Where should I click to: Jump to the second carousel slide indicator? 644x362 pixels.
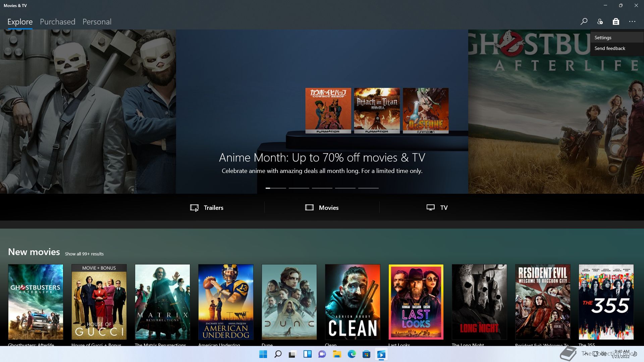[x=299, y=188]
